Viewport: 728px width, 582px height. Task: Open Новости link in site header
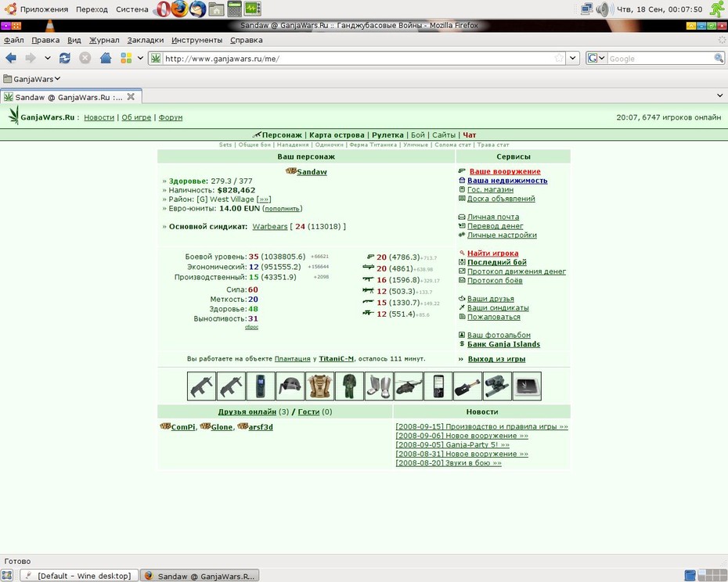click(99, 117)
